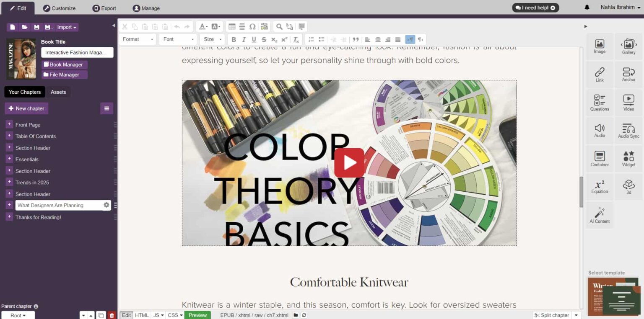Open the Gallery element tool
Viewport: 644px width, 319px height.
(628, 47)
